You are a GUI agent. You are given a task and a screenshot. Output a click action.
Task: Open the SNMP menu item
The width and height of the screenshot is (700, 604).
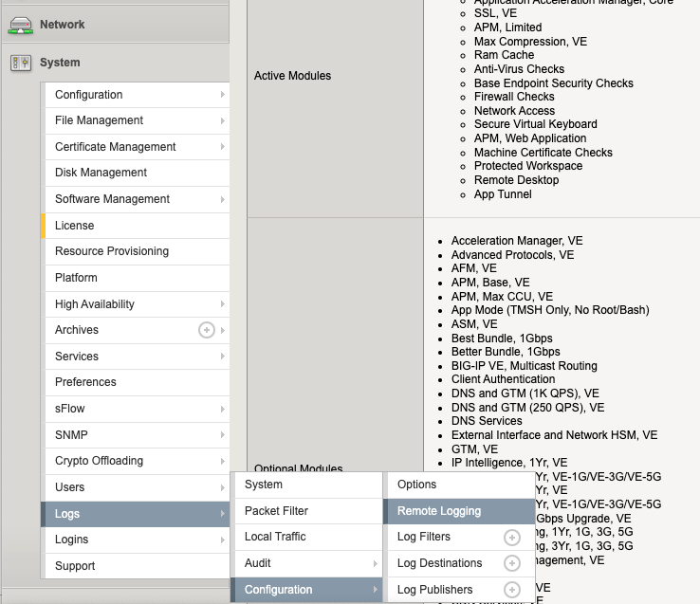pos(137,435)
